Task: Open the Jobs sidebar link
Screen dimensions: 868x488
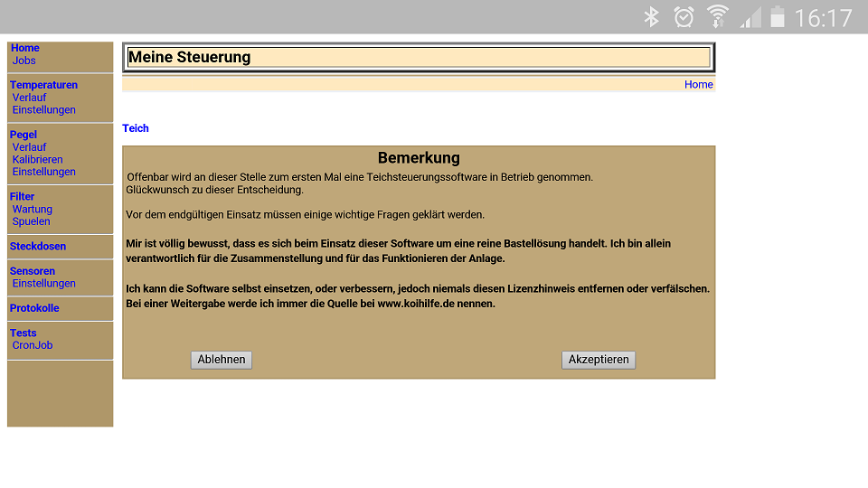Action: [x=24, y=61]
